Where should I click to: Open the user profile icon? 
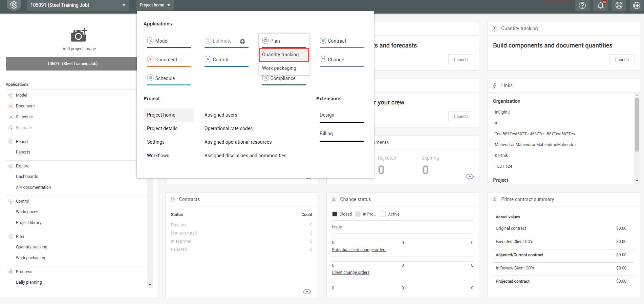(x=619, y=5)
